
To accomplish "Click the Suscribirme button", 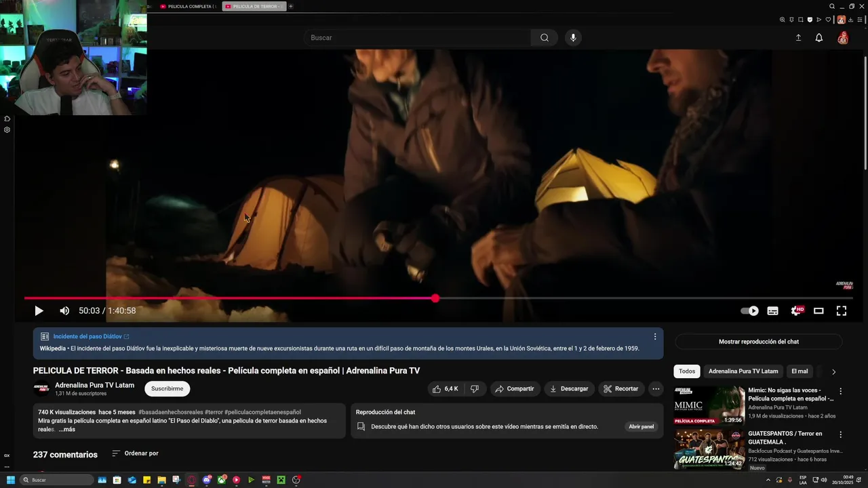I will 167,389.
